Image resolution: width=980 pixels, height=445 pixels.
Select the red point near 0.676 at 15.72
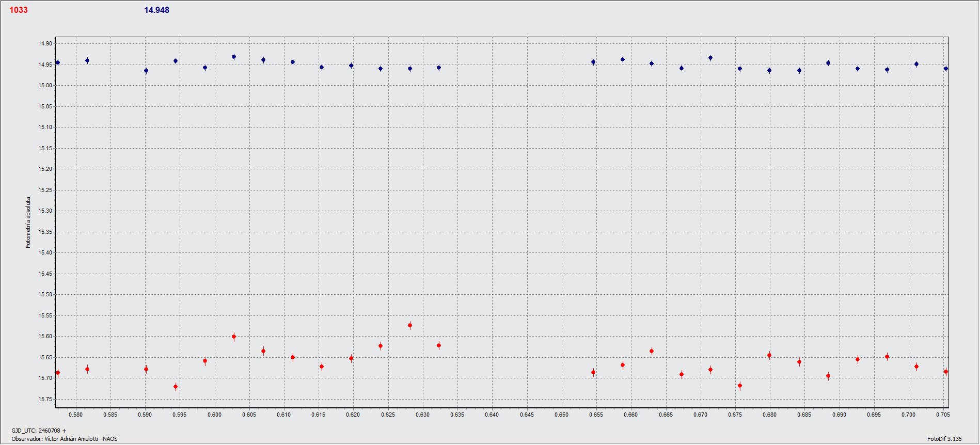pyautogui.click(x=740, y=386)
